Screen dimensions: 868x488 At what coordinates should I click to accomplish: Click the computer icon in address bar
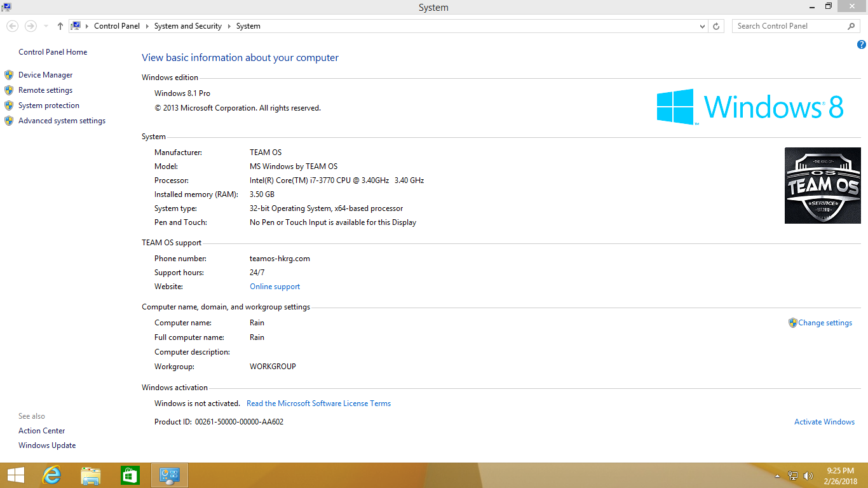76,26
